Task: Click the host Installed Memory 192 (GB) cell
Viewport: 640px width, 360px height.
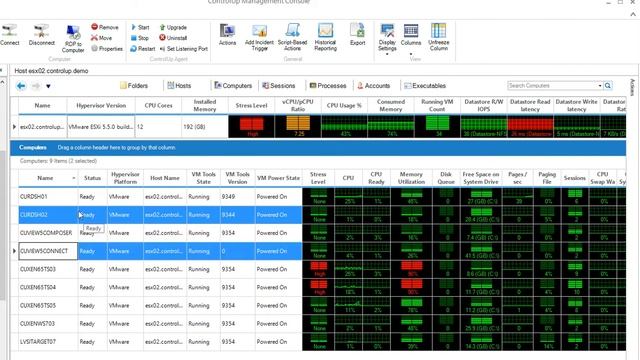Action: point(204,127)
